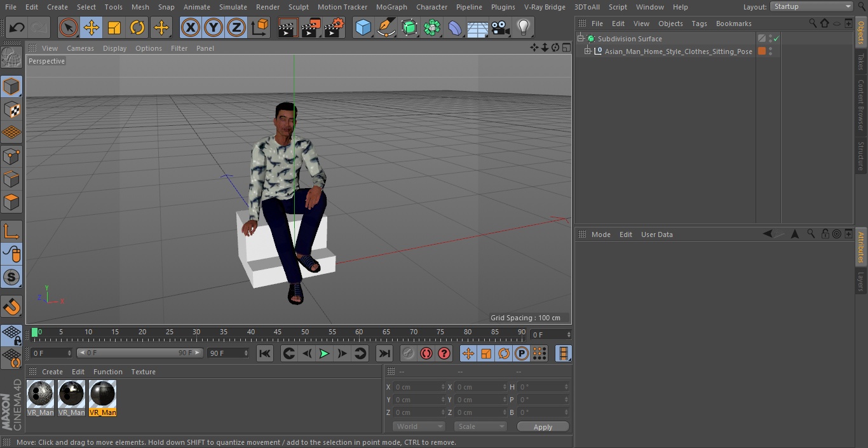
Task: Select the first VR_Man material thumbnail
Action: pyautogui.click(x=41, y=394)
